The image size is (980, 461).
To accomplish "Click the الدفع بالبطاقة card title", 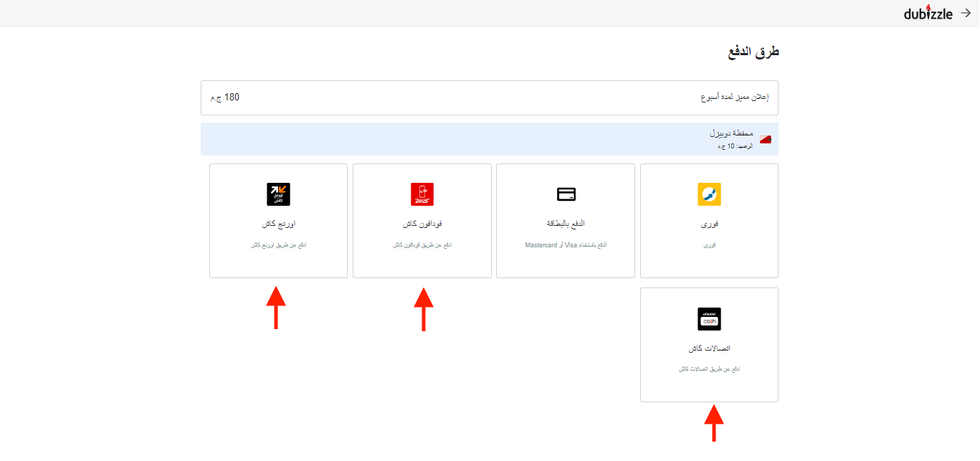I will tap(566, 224).
